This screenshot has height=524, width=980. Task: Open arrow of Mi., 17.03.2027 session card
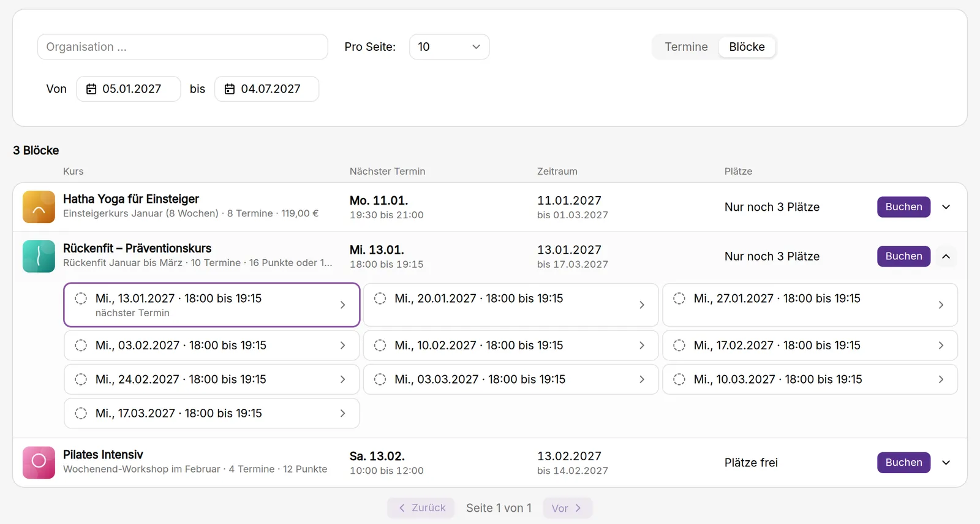342,414
